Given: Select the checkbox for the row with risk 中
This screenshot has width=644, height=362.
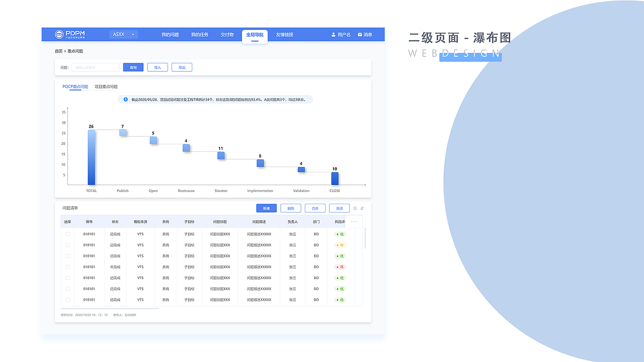Looking at the screenshot, I should tap(67, 245).
